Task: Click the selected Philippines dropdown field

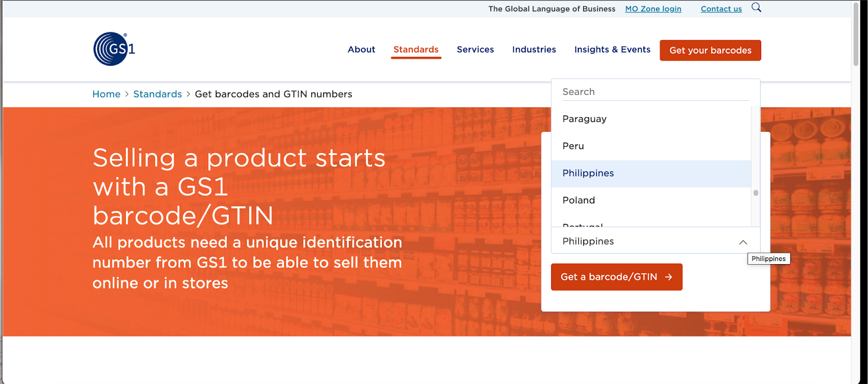Action: (x=655, y=241)
